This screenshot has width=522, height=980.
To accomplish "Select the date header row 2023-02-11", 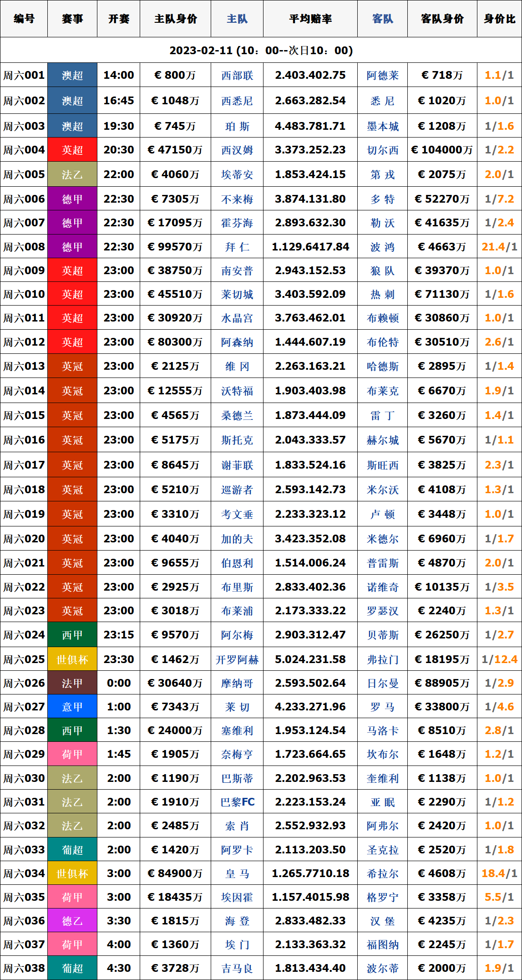I will (261, 50).
